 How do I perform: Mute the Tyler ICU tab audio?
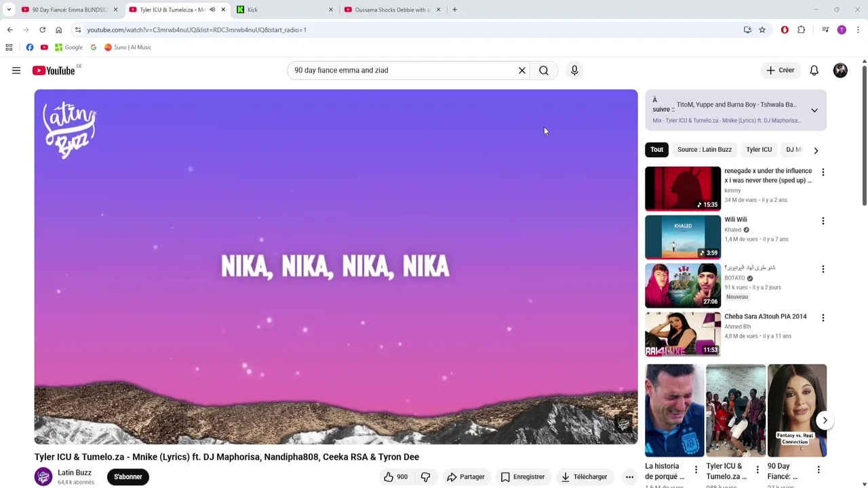(212, 9)
